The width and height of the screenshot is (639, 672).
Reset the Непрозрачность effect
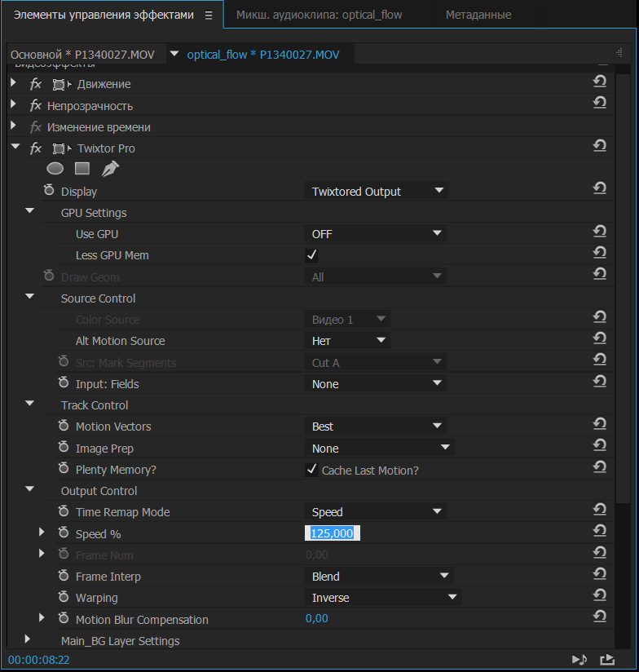point(600,103)
